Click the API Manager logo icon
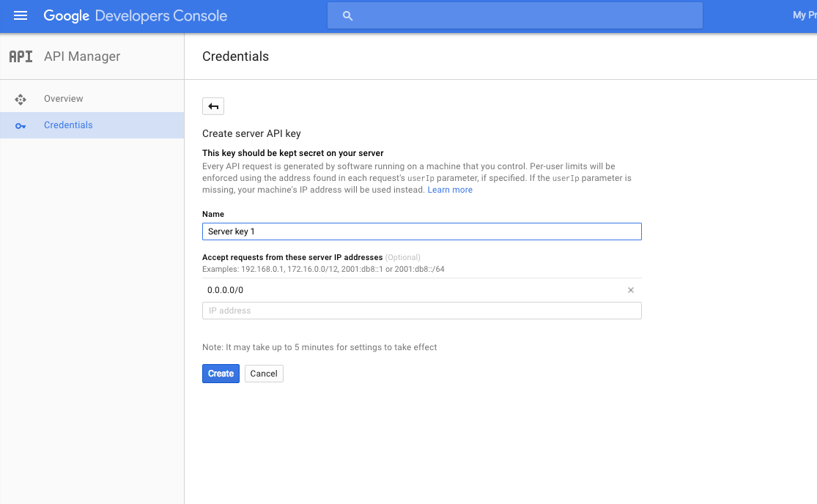This screenshot has width=817, height=504. tap(21, 56)
